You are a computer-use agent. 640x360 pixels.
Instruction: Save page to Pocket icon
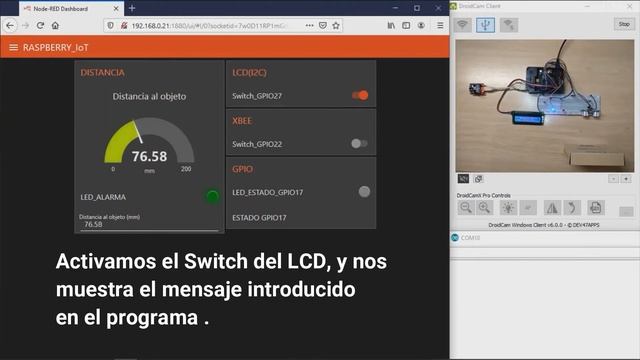pos(322,25)
